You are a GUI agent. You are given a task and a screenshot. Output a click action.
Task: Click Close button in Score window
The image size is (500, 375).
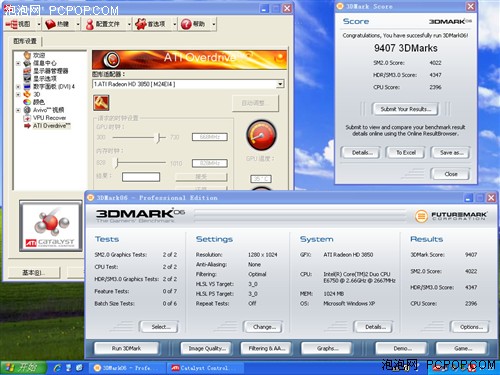(x=451, y=174)
